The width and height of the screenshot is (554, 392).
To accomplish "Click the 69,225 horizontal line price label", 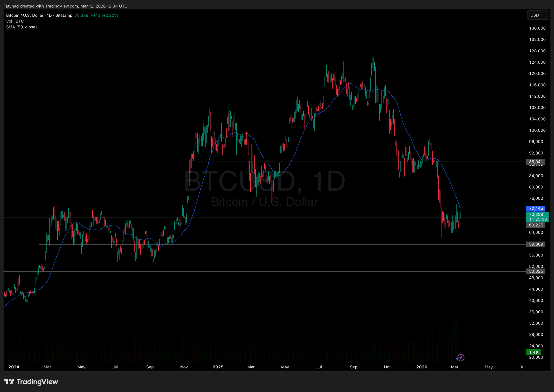I will click(x=536, y=225).
